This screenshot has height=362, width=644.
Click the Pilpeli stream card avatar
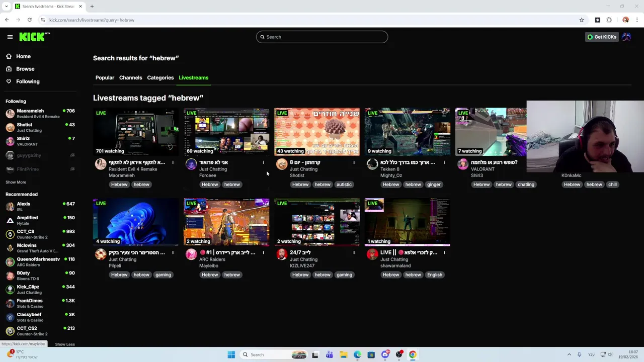101,254
